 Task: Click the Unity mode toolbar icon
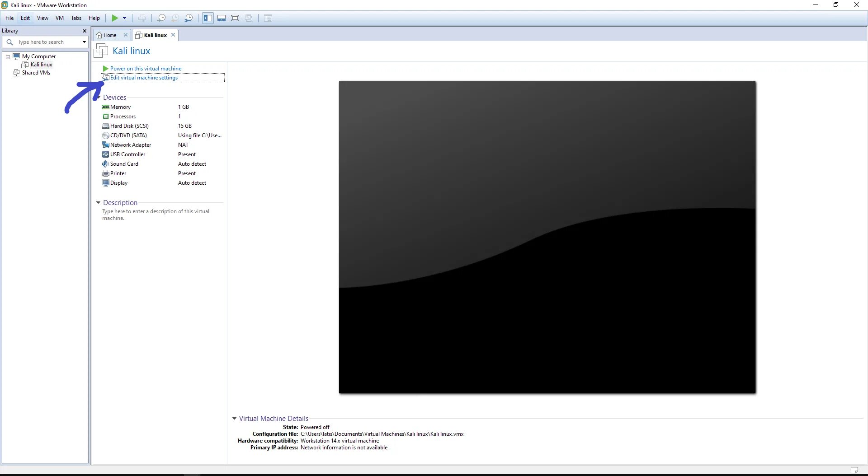point(249,18)
